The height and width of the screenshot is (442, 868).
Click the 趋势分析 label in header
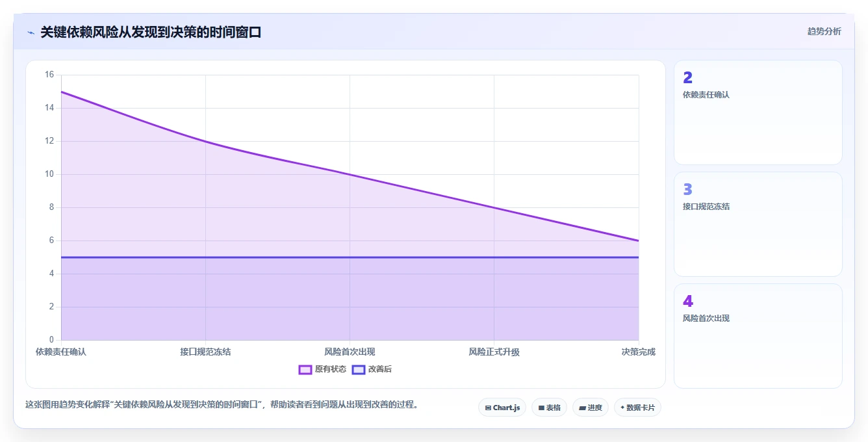point(824,31)
